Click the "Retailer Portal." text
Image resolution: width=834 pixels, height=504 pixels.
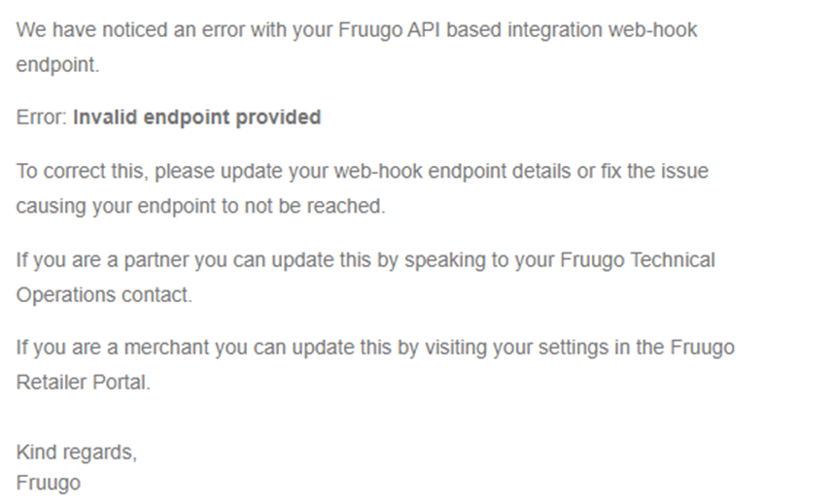(x=84, y=383)
